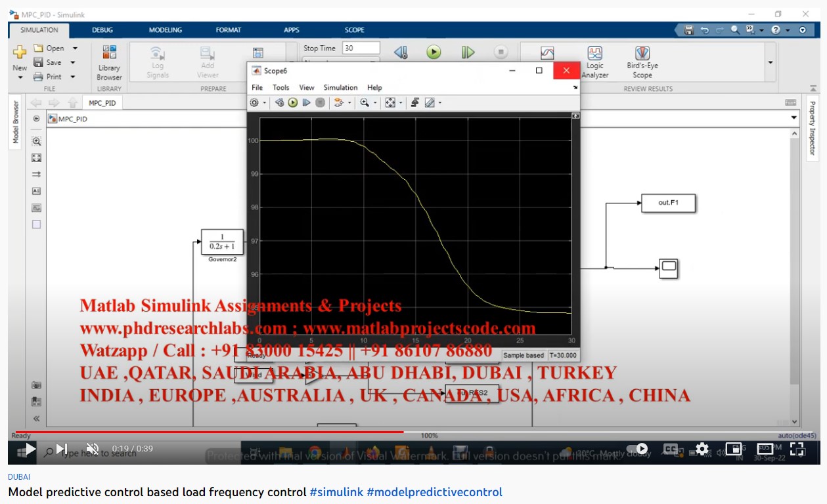Click Scope6 cursor measurements icon

coord(430,102)
